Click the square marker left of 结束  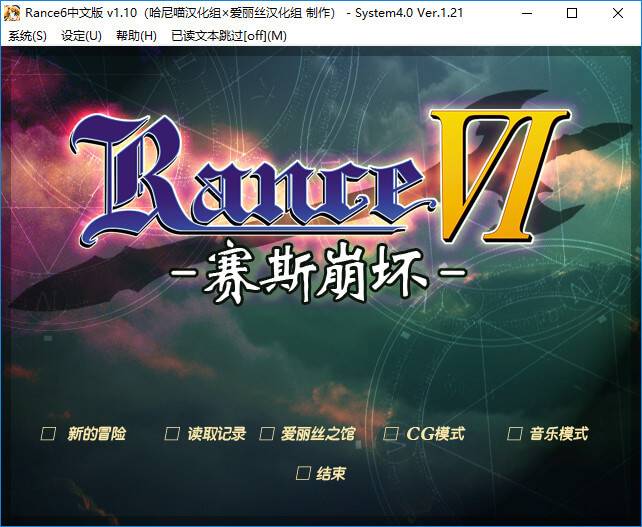303,474
